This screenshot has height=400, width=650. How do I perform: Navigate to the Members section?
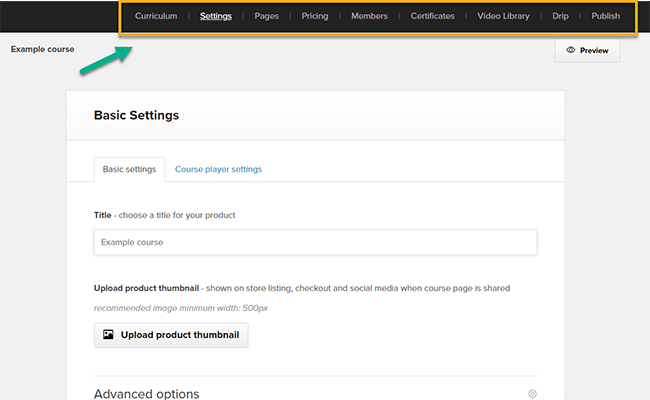(369, 16)
